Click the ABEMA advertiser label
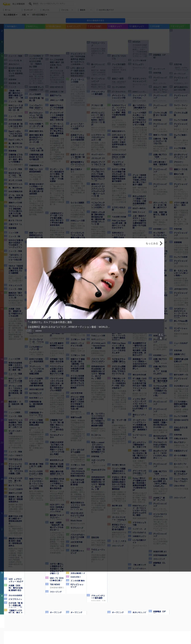The image size is (191, 644). (39, 331)
